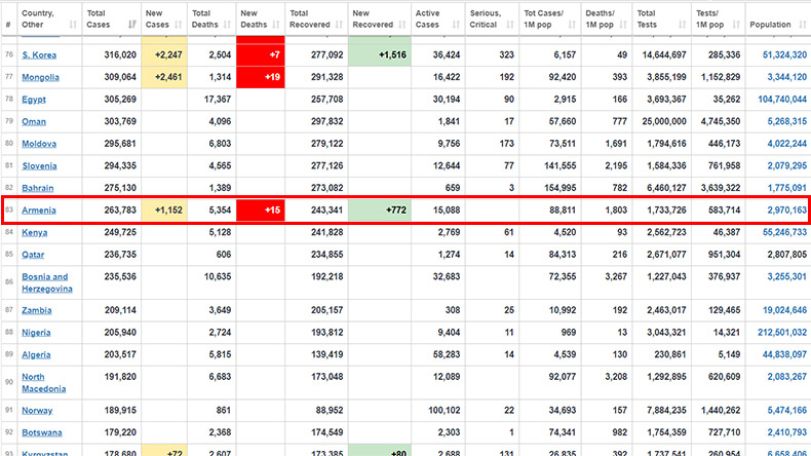Open Bosnia and Herzegovina link
Viewport: 811px width, 456px height.
pyautogui.click(x=47, y=283)
